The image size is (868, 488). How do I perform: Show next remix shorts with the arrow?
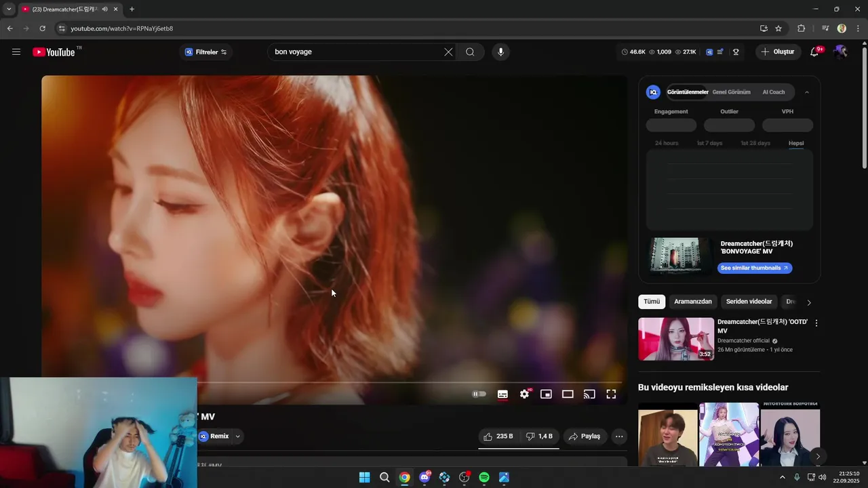pos(818,456)
